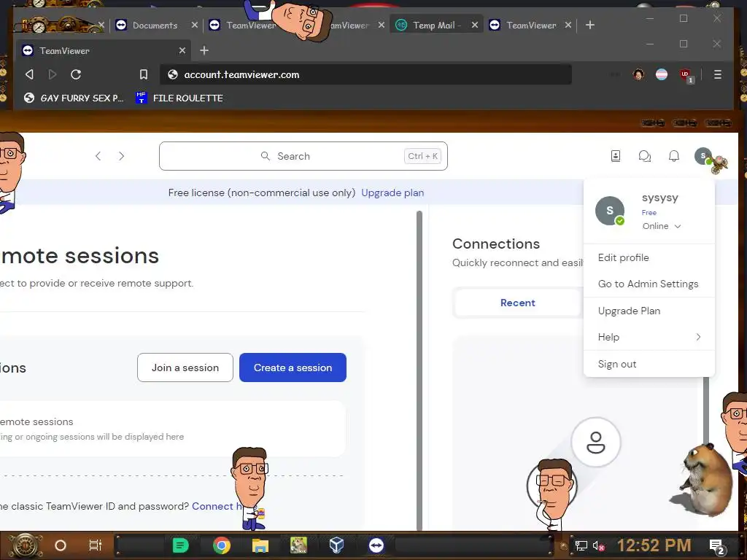
Task: Follow the Upgrade plan banner link
Action: (x=392, y=192)
